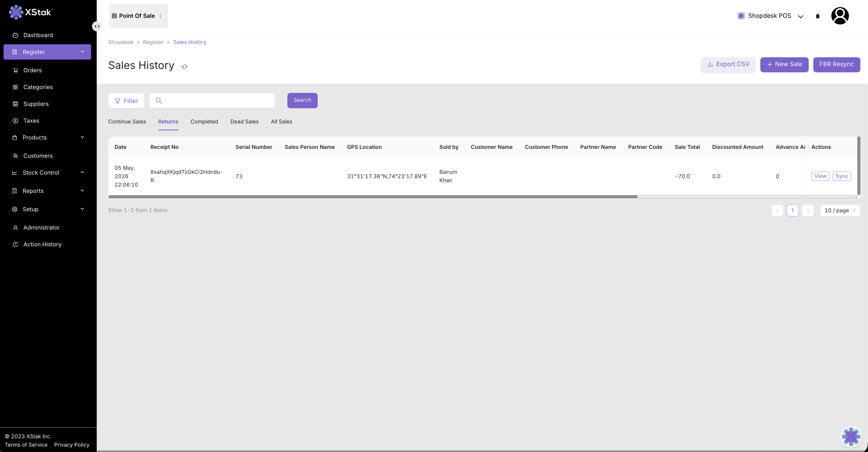Open Terms of Service link
868x452 pixels.
[x=26, y=445]
